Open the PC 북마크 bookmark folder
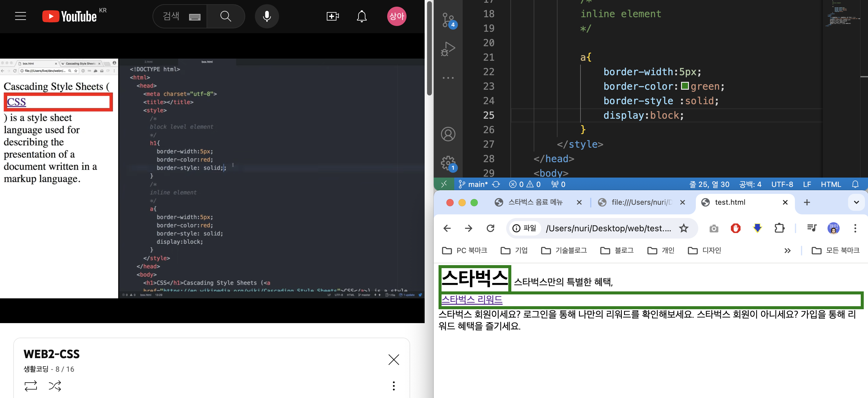Image resolution: width=868 pixels, height=398 pixels. pos(464,250)
